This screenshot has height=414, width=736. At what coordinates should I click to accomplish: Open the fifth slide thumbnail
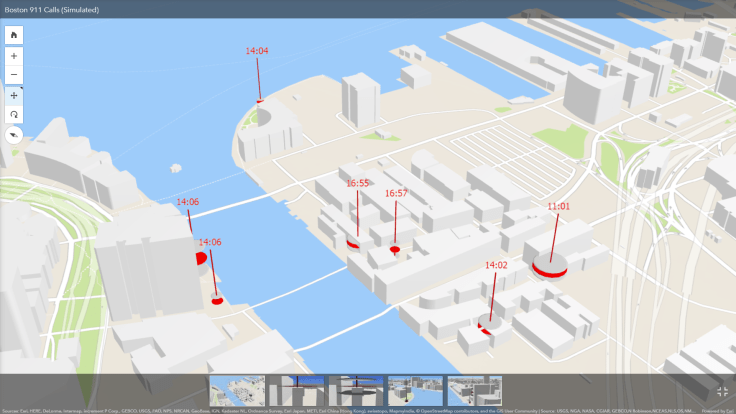point(474,390)
